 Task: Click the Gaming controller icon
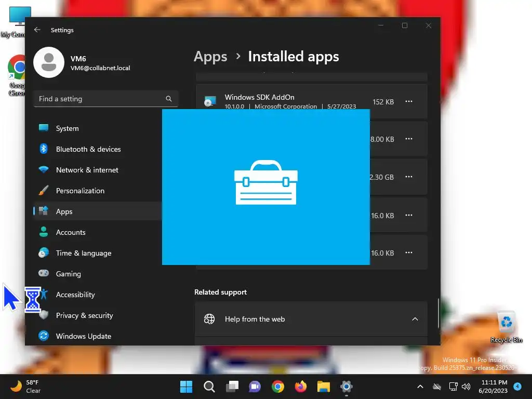point(44,273)
